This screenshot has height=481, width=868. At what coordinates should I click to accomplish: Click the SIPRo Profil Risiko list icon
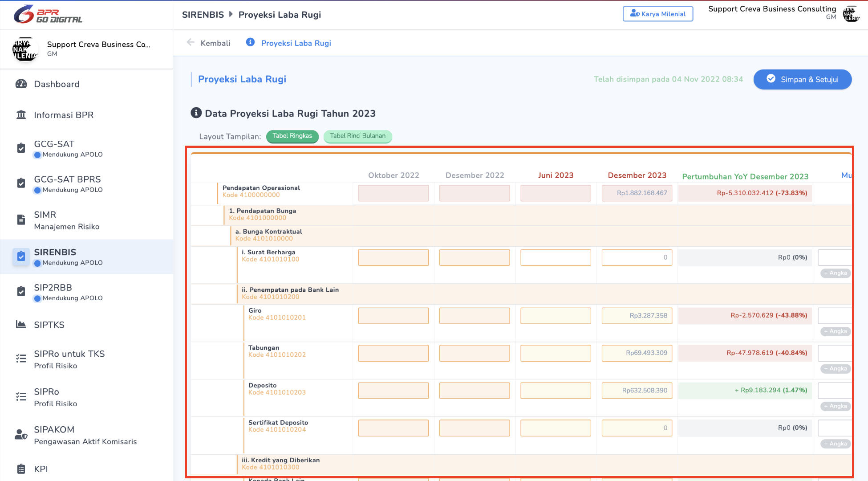21,396
